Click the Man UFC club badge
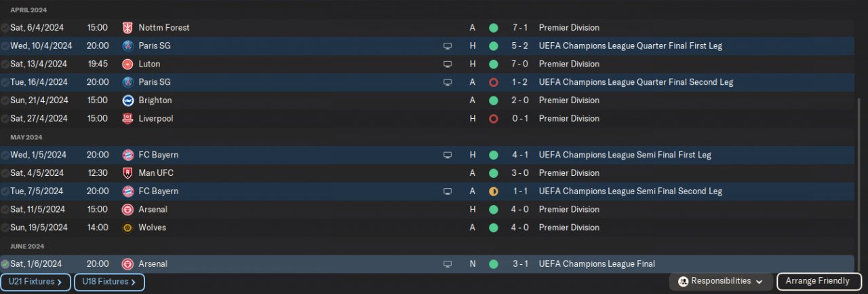 [127, 173]
